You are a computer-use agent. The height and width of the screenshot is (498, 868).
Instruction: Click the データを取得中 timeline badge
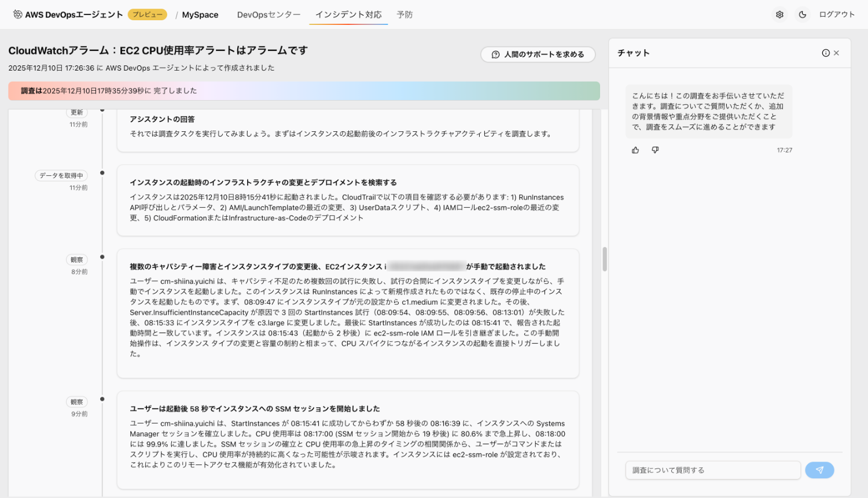61,176
